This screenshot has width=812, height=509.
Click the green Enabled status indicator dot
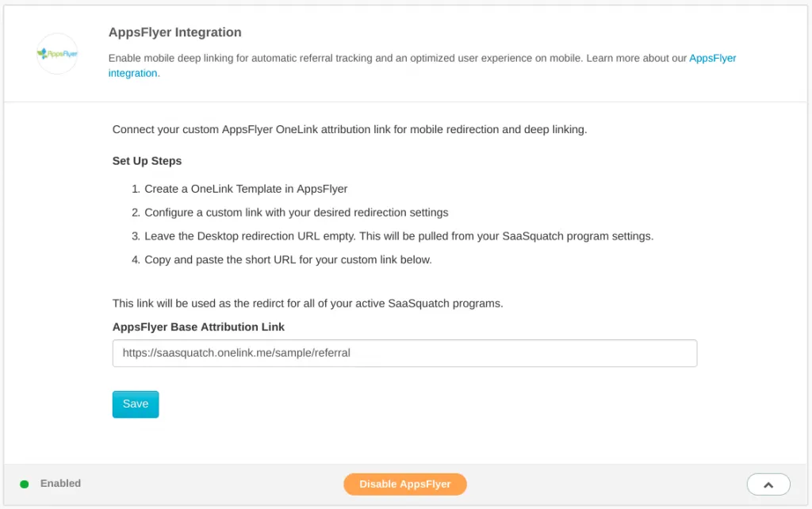24,484
